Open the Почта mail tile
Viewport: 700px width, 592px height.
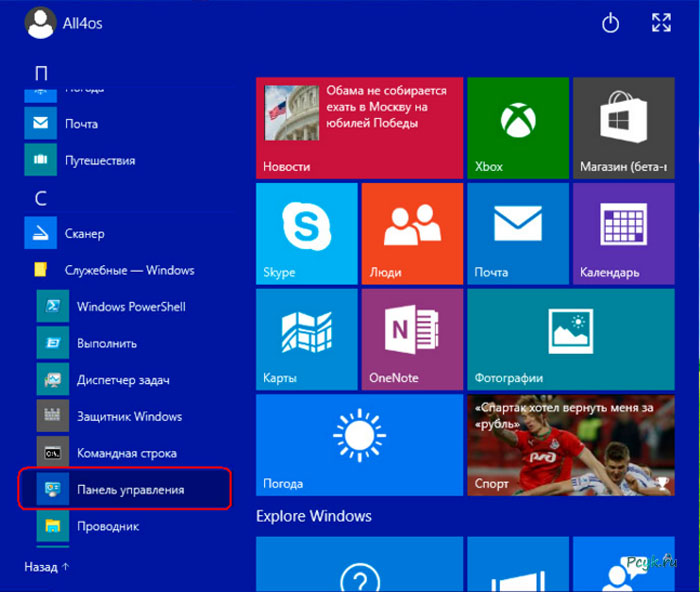pos(518,234)
